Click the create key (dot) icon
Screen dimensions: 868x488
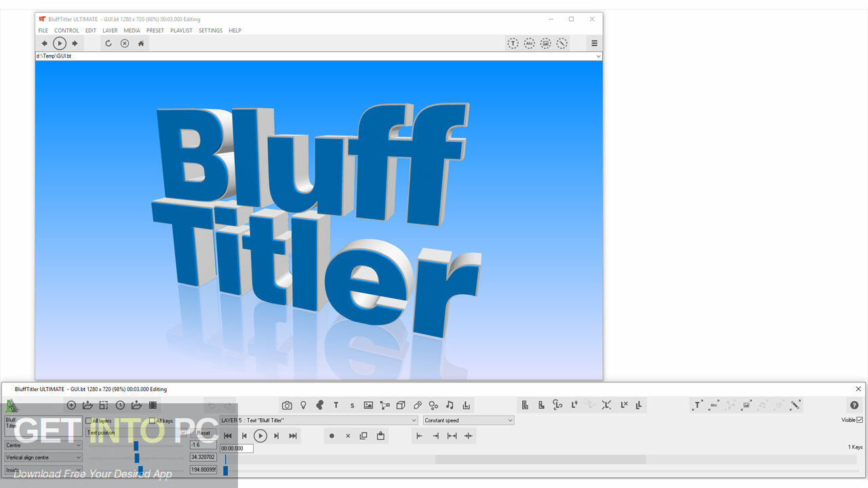(x=332, y=436)
